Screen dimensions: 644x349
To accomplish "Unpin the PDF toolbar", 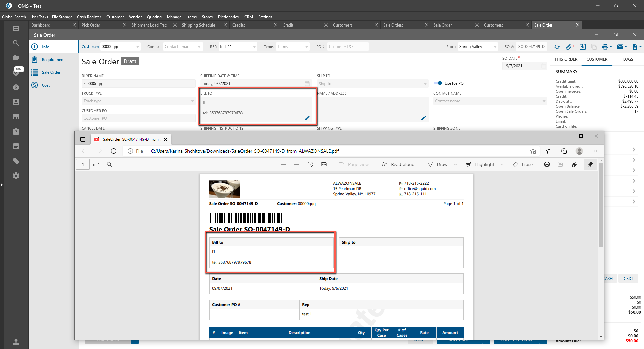I will [590, 164].
